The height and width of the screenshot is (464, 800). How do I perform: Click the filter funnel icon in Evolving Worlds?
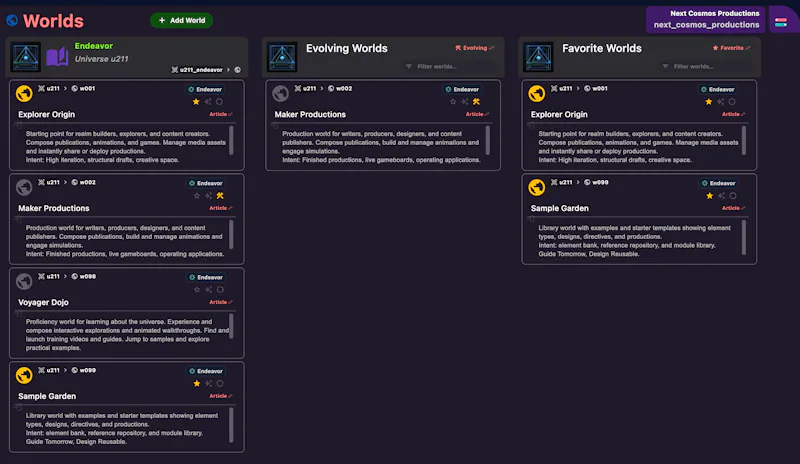409,66
